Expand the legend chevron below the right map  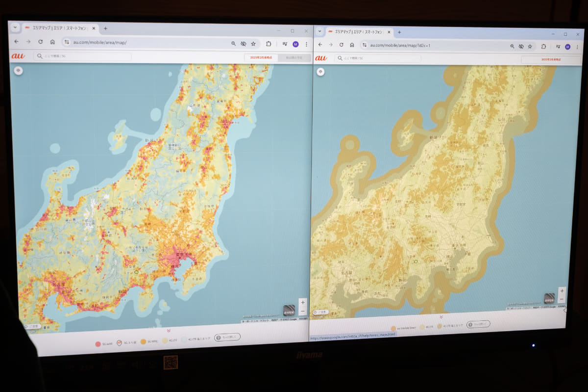click(441, 317)
